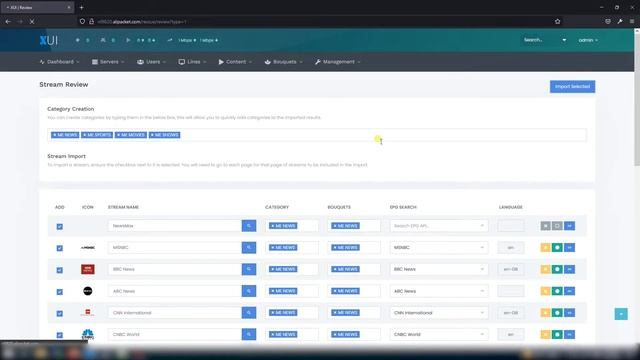Click the Import Selected button
Viewport: 640px width, 360px height.
(x=572, y=87)
